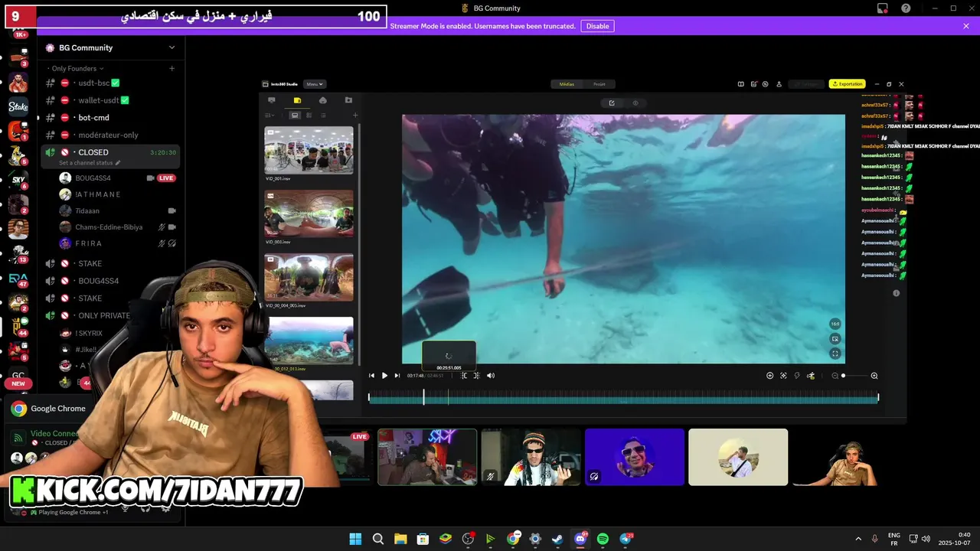This screenshot has width=980, height=551.
Task: Play the video in Insta360 Studio
Action: pyautogui.click(x=384, y=376)
